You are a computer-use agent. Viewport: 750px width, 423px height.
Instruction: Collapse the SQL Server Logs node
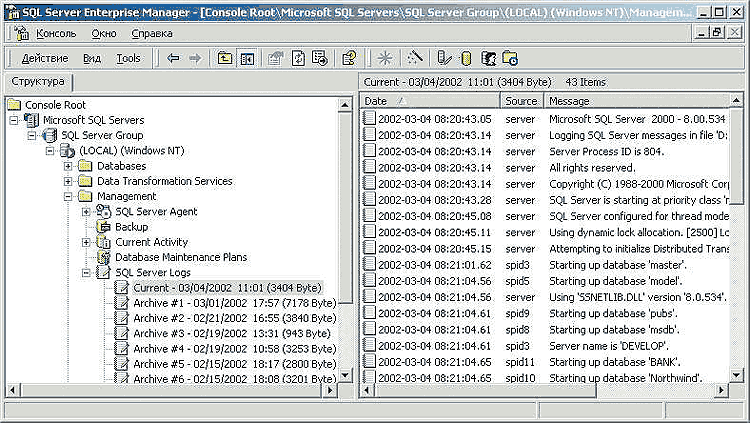point(87,273)
